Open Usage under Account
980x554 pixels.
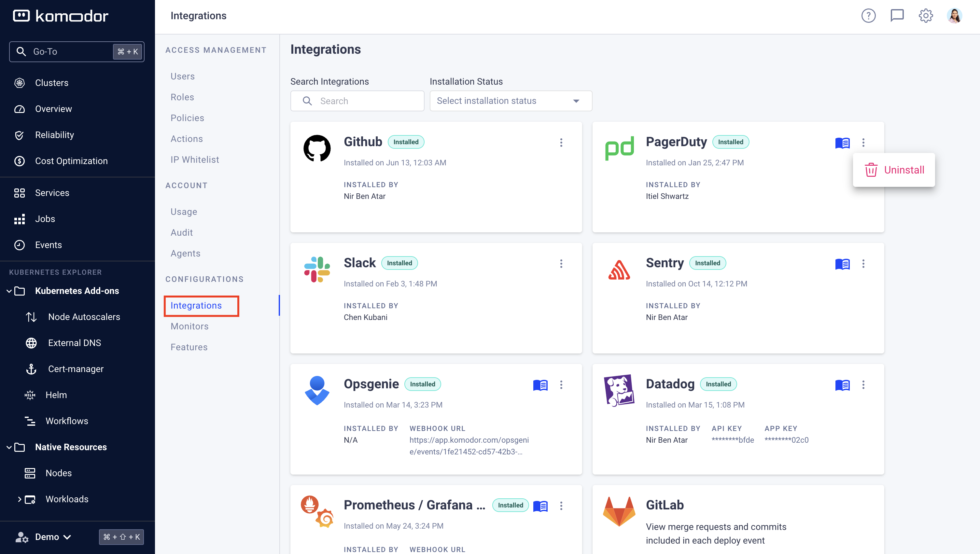[183, 212]
